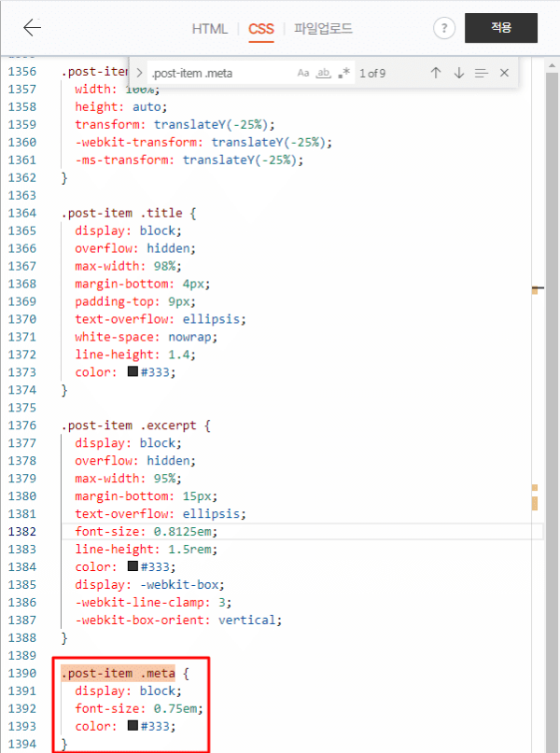
Task: Click 'max-width: 98%;' line
Action: click(128, 266)
